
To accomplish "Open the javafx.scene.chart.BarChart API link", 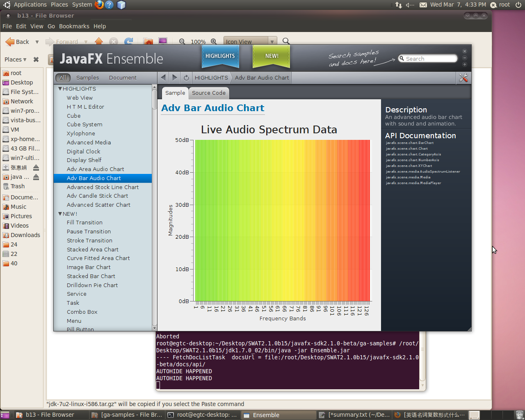I will [409, 143].
